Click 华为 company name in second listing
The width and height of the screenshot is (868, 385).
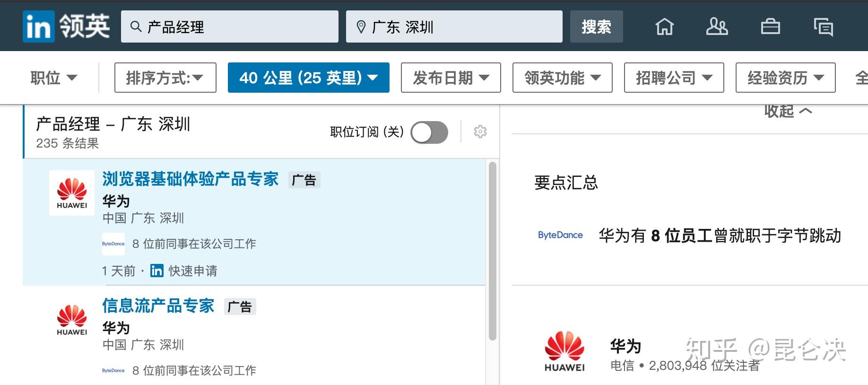(116, 328)
